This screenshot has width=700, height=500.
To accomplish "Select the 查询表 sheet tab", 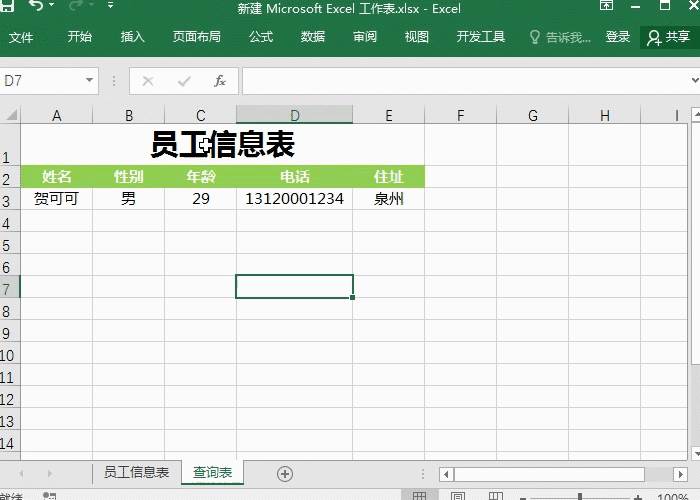I will tap(212, 472).
